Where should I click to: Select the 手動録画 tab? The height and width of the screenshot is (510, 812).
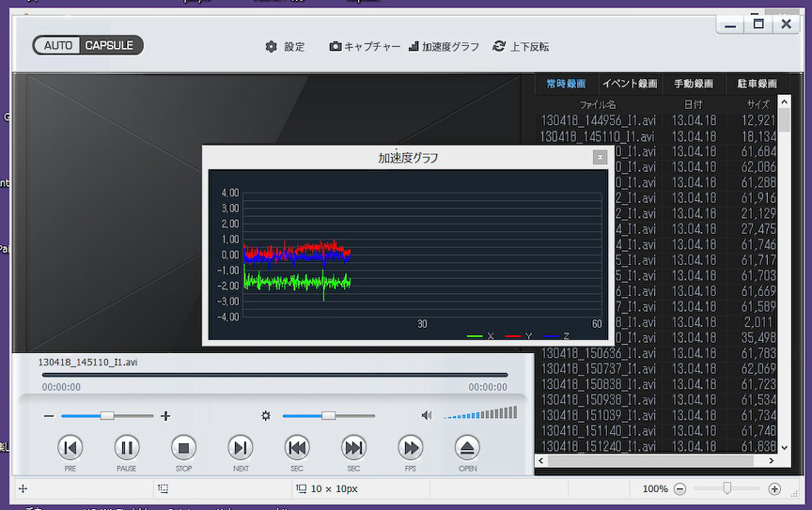694,84
